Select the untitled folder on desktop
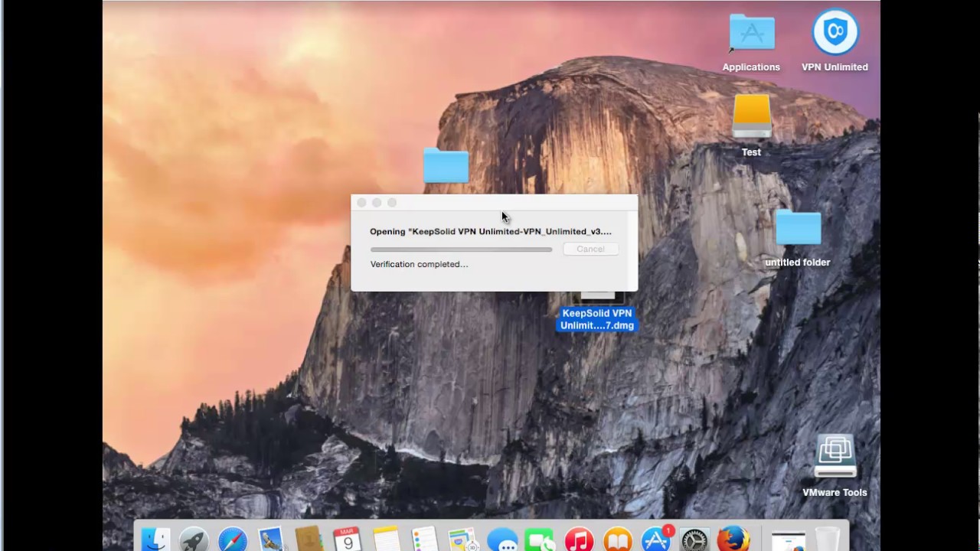The image size is (980, 551). 798,229
